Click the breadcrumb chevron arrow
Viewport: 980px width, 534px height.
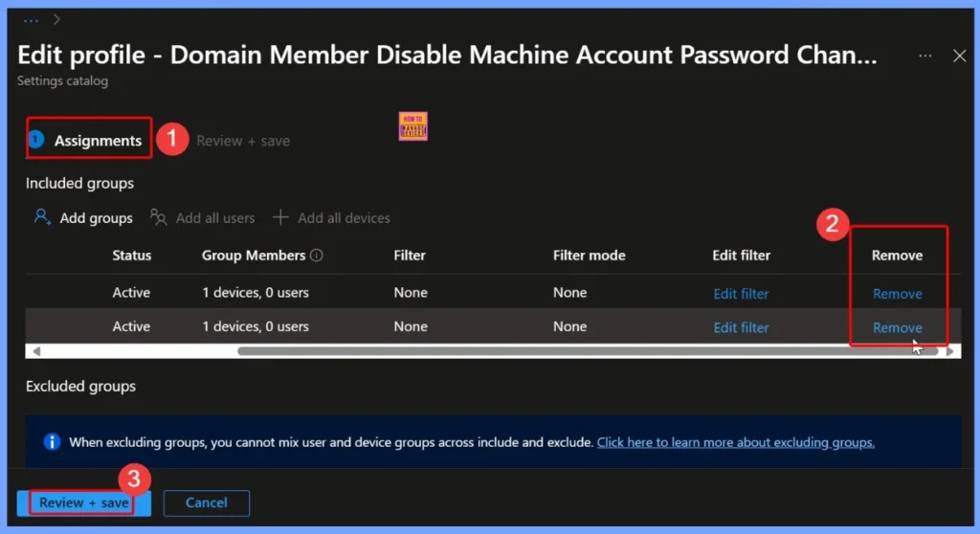(x=57, y=19)
